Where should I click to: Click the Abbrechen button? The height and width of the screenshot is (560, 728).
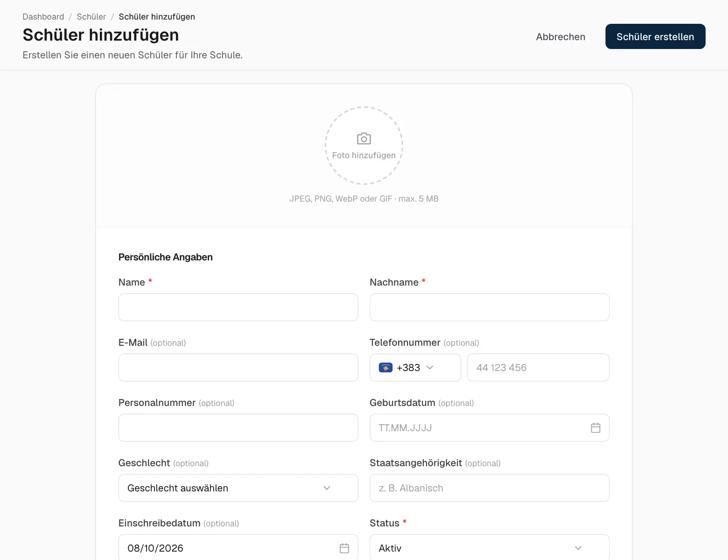click(560, 37)
